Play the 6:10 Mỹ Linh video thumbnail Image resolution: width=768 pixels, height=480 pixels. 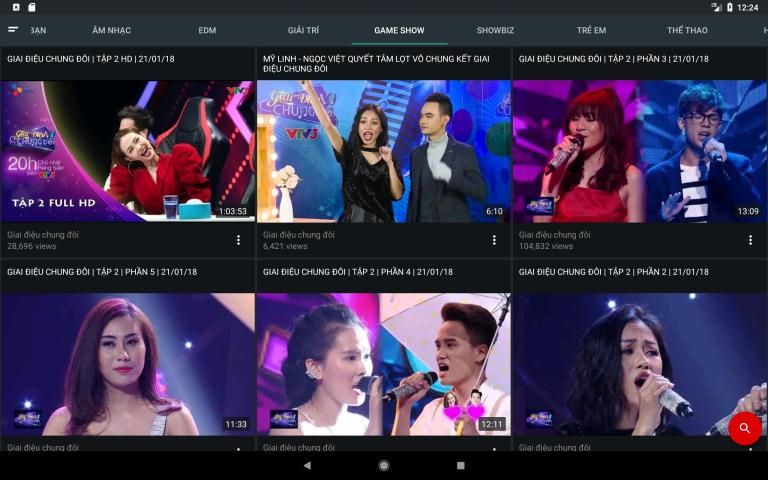384,151
